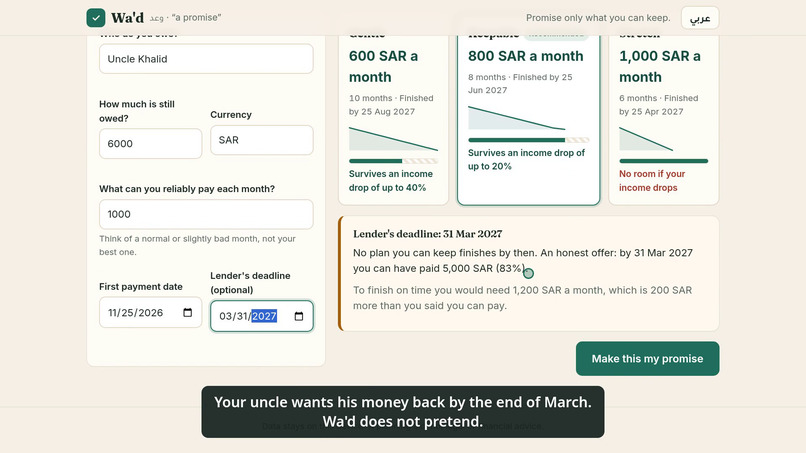This screenshot has width=806, height=453.
Task: Click the "Wa'd" brand name text
Action: (x=127, y=17)
